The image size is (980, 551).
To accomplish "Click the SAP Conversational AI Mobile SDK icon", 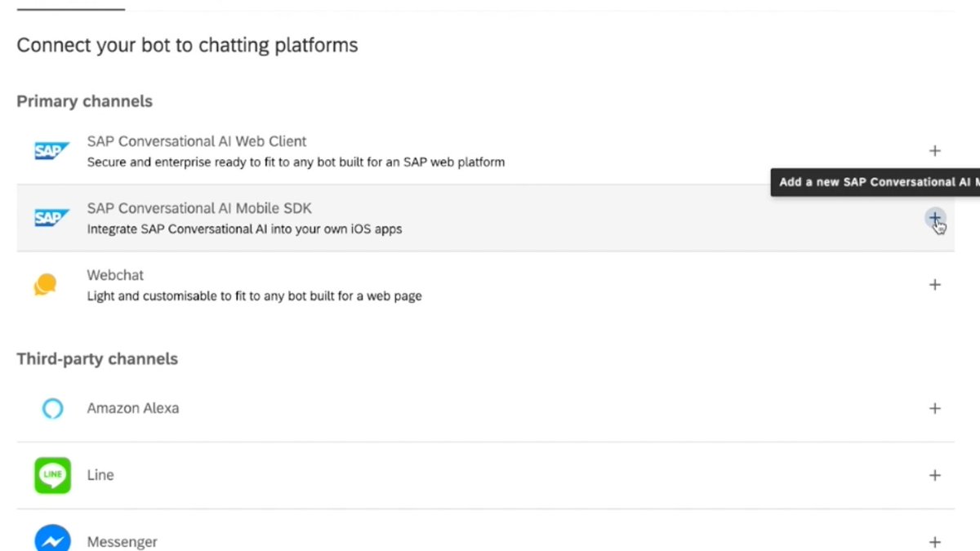I will pos(51,217).
